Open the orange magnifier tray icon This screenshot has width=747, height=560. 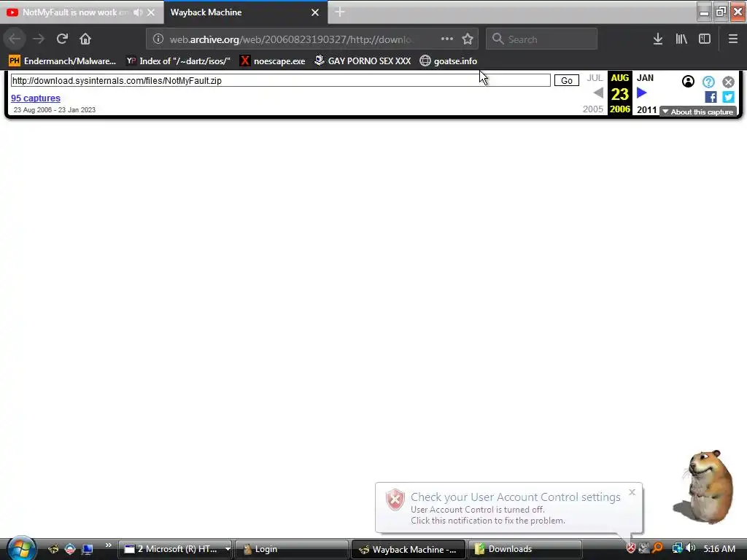(x=657, y=548)
